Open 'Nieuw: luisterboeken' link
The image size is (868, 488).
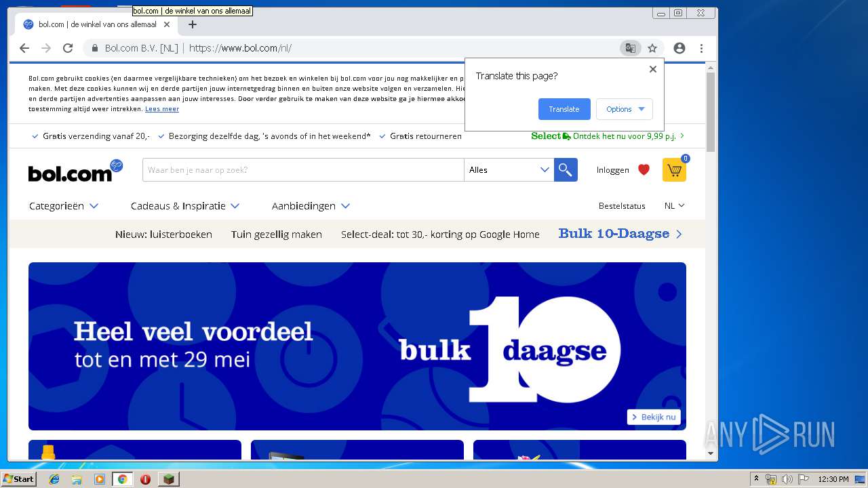click(x=163, y=235)
